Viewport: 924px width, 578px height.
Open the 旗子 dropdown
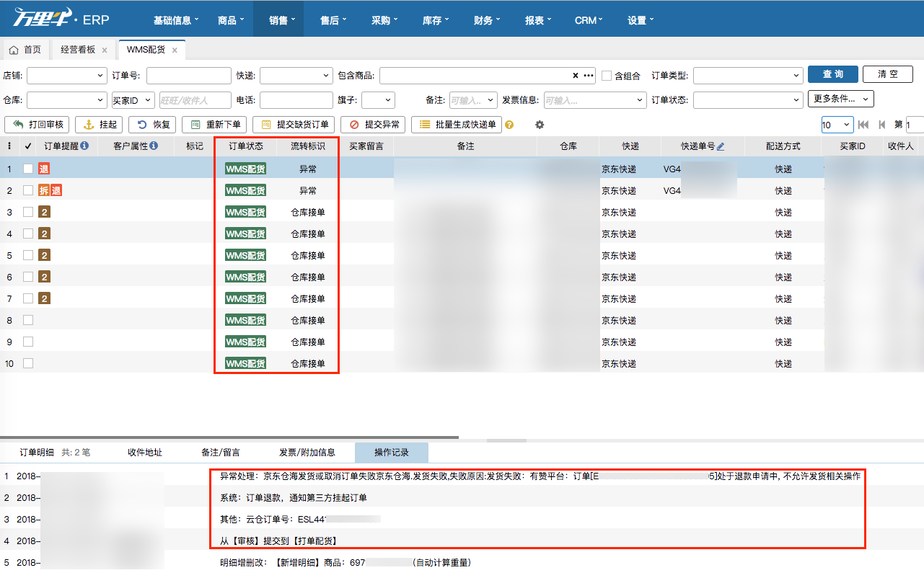click(x=378, y=100)
